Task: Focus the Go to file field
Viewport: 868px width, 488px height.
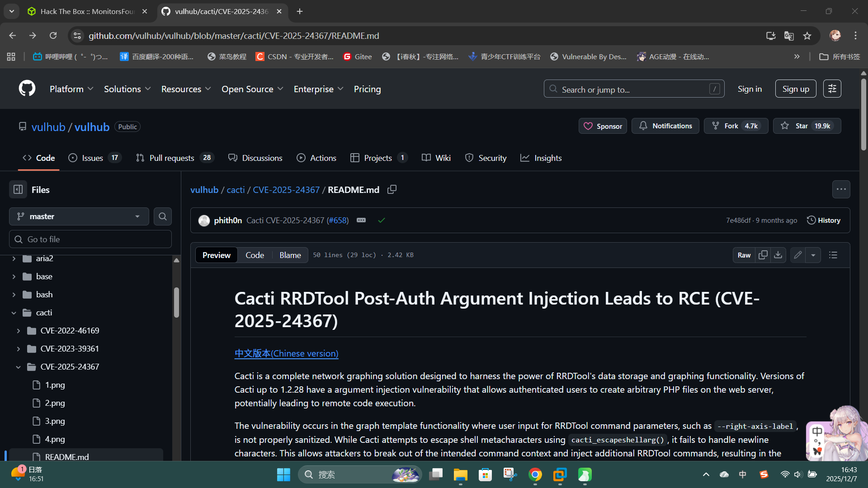Action: [x=90, y=239]
